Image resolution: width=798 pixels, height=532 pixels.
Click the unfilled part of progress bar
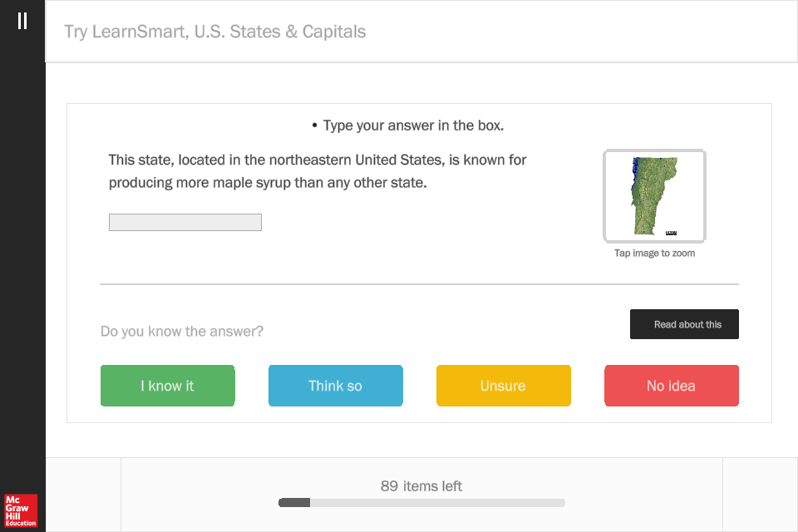436,503
